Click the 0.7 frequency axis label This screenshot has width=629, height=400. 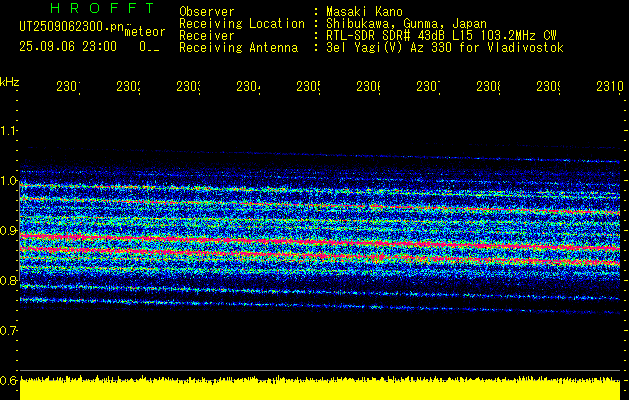(x=9, y=330)
